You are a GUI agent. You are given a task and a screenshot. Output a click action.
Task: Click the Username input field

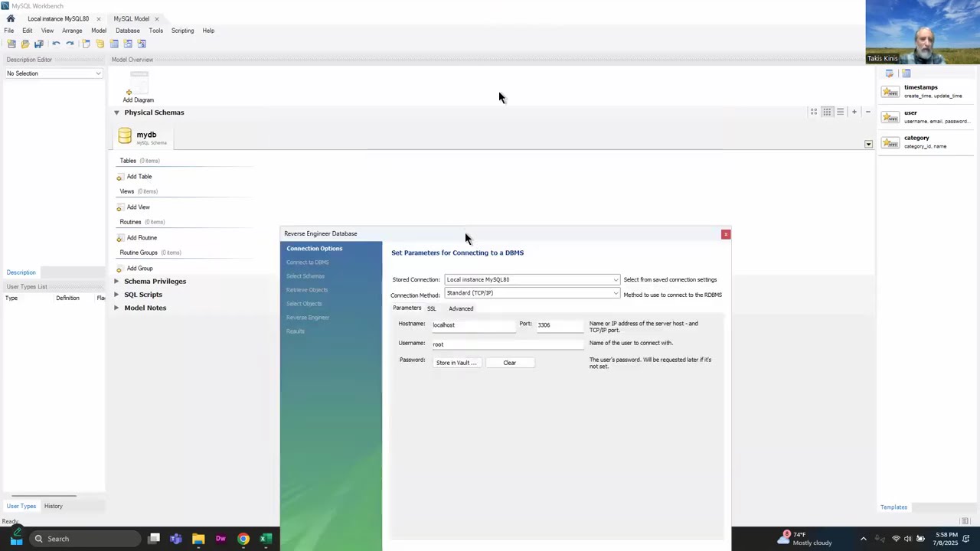[507, 344]
